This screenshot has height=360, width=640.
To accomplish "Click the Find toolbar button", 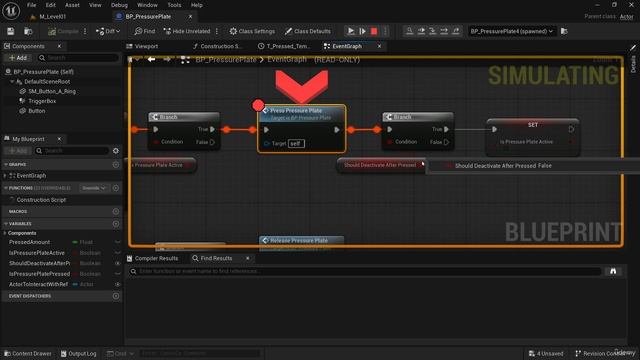I will (145, 31).
